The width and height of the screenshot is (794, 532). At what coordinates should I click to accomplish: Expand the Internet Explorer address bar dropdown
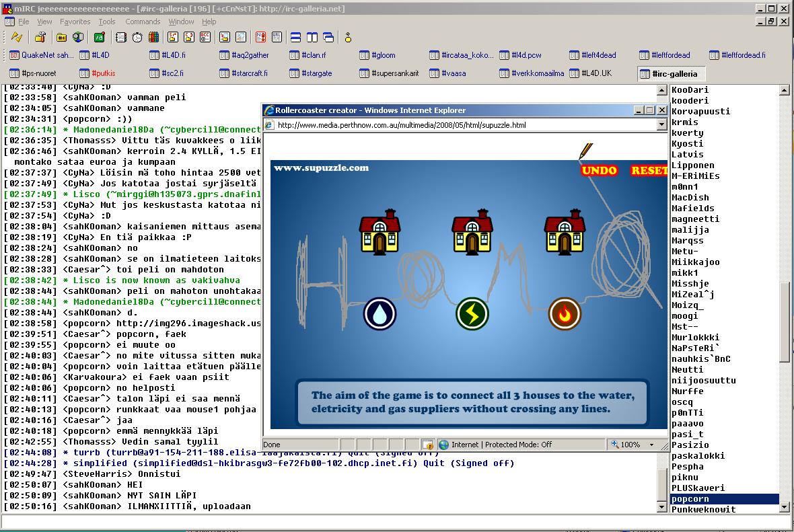[660, 124]
